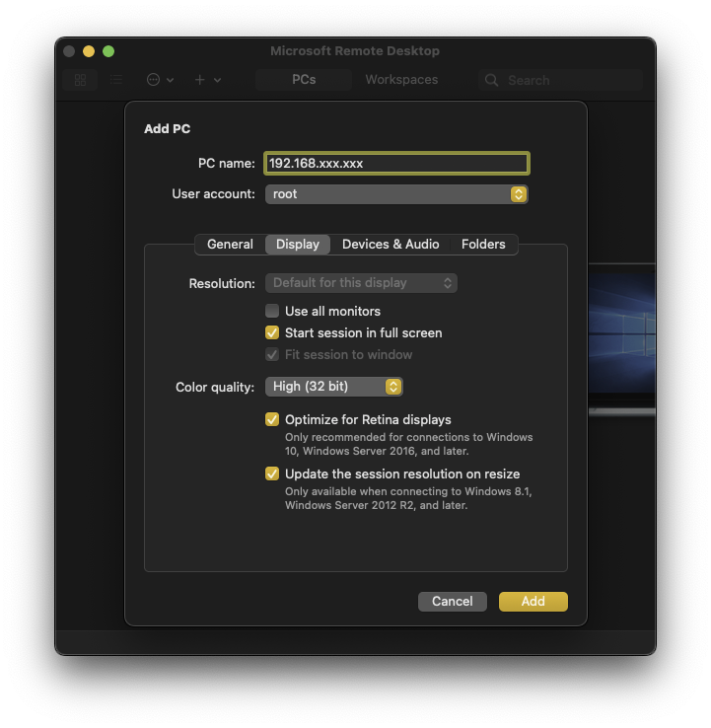
Task: Focus the Search field in toolbar
Action: pos(561,80)
